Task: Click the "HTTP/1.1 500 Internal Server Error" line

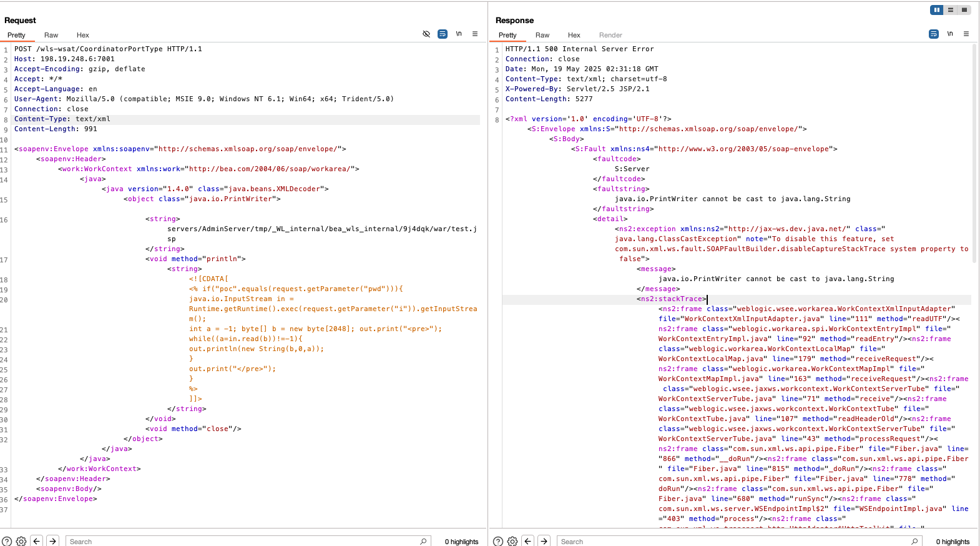Action: coord(580,49)
